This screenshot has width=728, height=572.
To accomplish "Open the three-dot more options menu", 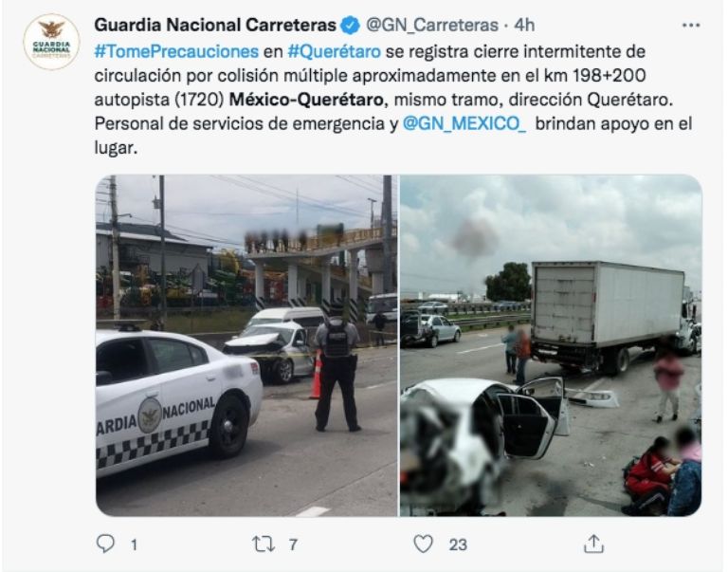I will (691, 25).
